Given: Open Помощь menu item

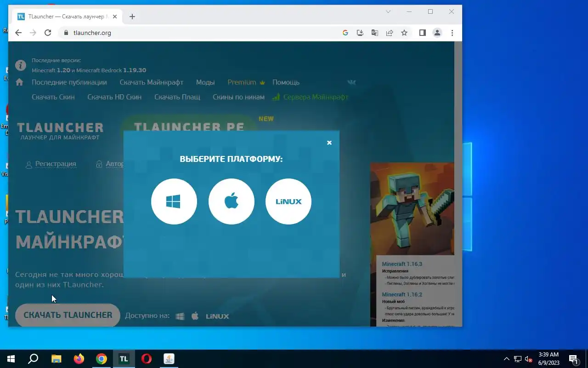Looking at the screenshot, I should coord(286,82).
